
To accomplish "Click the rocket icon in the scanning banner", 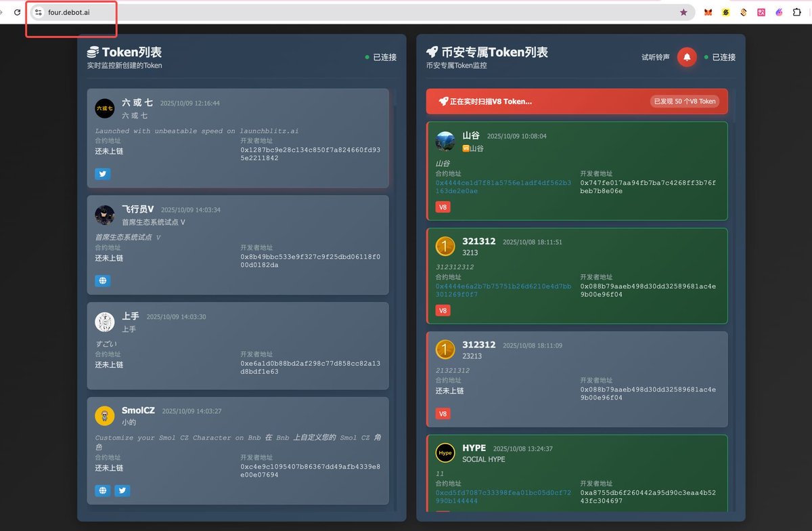I will click(443, 102).
